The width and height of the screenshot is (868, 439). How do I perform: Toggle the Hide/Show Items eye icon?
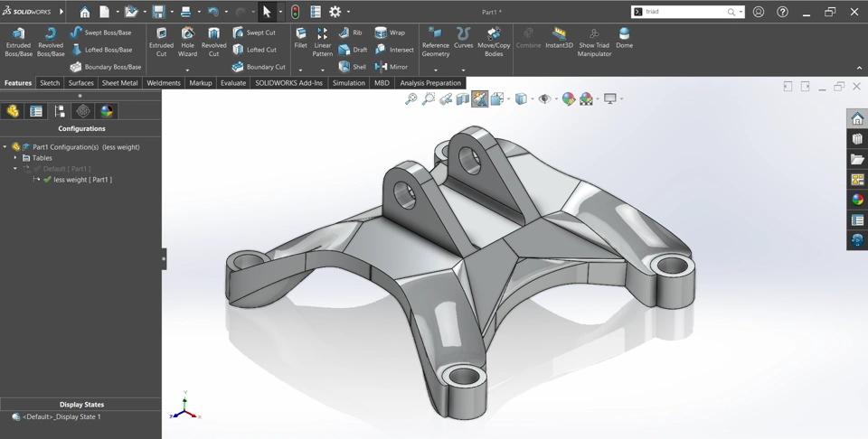click(543, 98)
